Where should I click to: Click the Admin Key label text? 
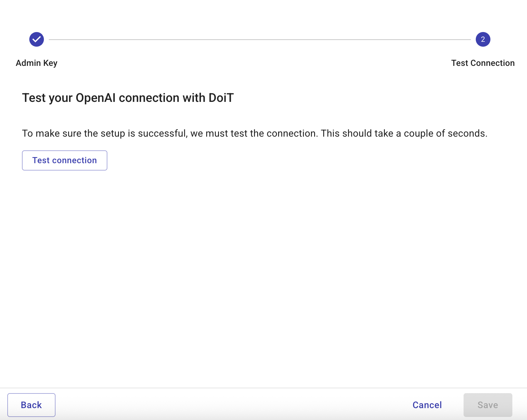(x=36, y=63)
